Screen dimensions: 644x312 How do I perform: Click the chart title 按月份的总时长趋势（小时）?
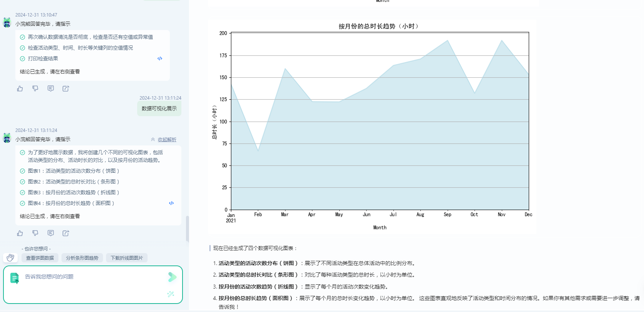380,26
